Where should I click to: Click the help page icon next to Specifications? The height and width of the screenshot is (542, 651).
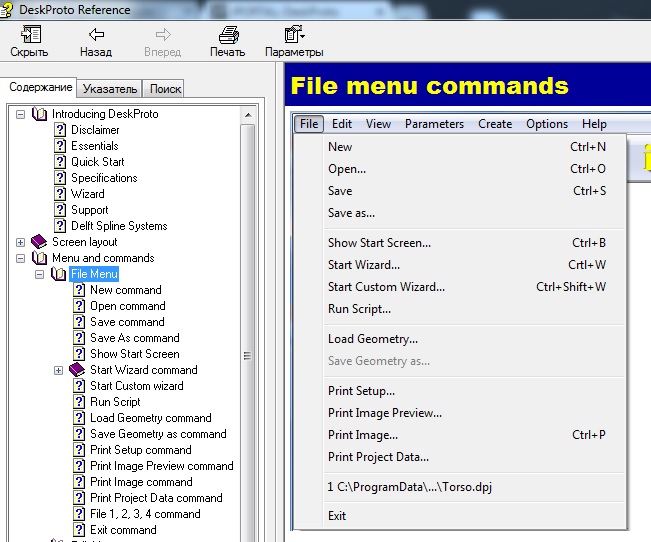[60, 178]
